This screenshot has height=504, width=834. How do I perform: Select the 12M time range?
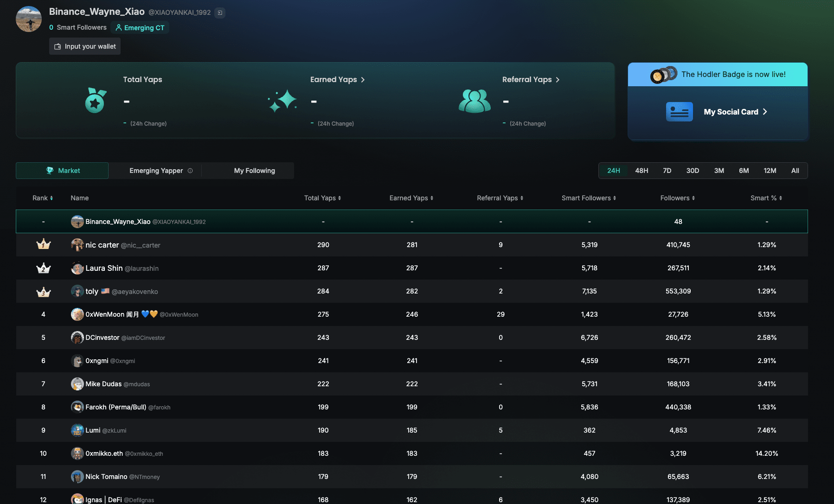pyautogui.click(x=770, y=171)
